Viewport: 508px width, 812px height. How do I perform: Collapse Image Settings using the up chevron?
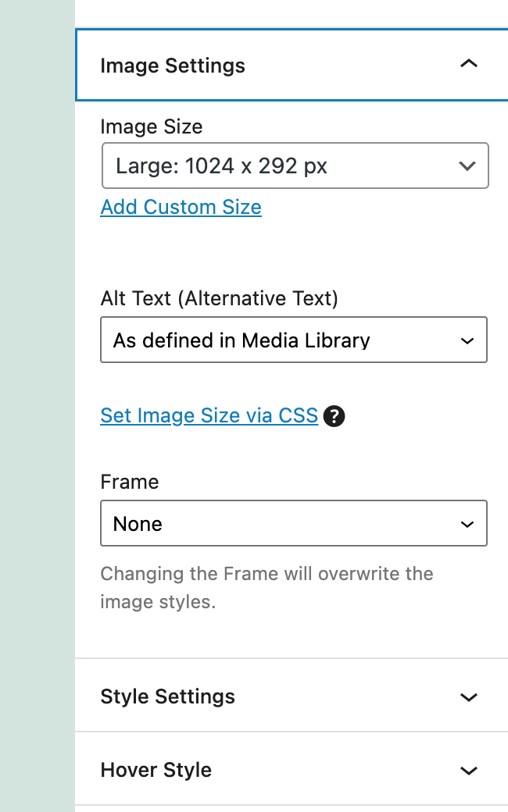pos(469,65)
